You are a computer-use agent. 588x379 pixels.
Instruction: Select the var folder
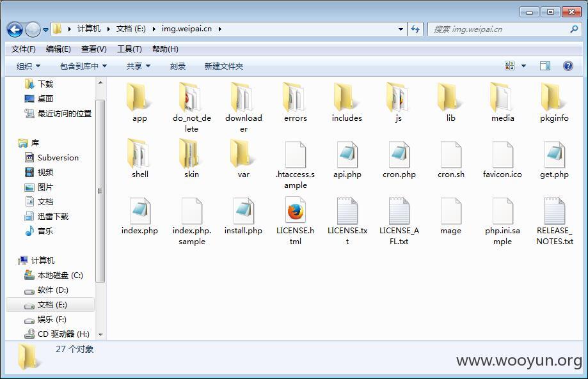click(243, 158)
